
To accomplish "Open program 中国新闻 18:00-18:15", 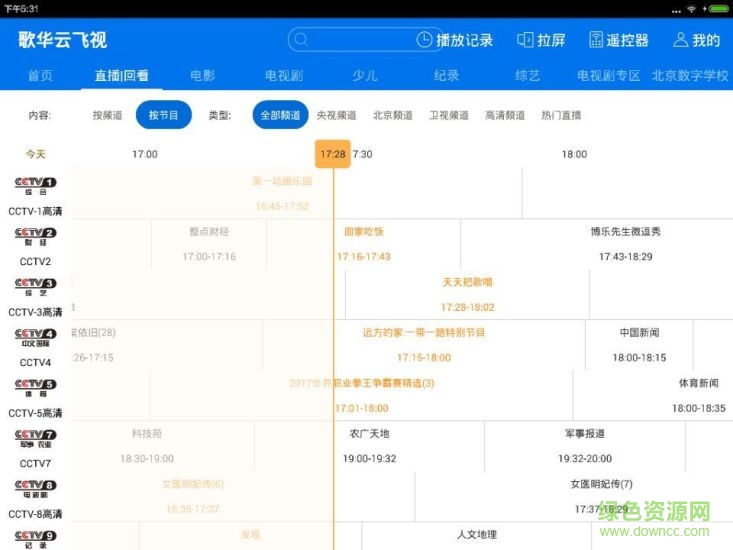I will click(639, 345).
